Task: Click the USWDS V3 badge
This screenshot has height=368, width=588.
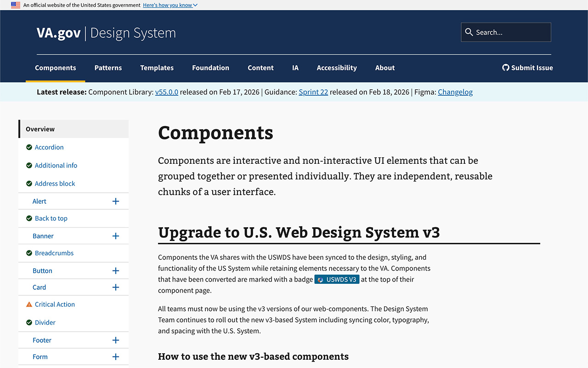Action: click(337, 279)
